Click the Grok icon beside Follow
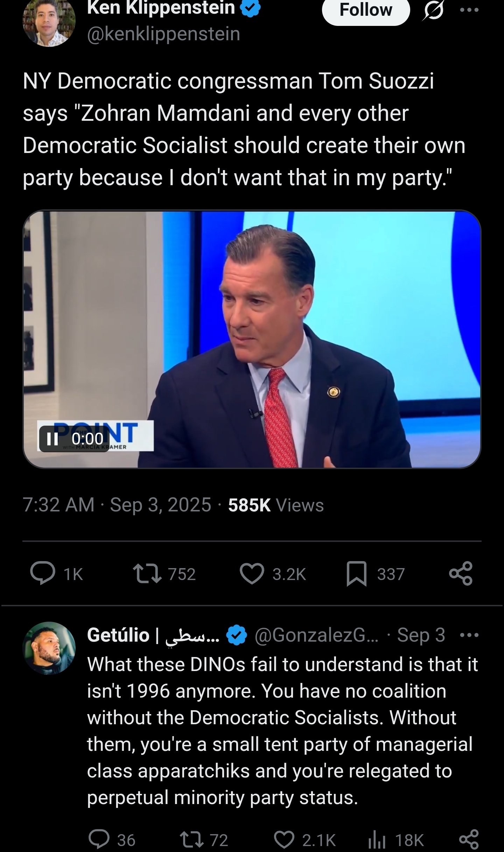The width and height of the screenshot is (504, 852). (x=433, y=11)
